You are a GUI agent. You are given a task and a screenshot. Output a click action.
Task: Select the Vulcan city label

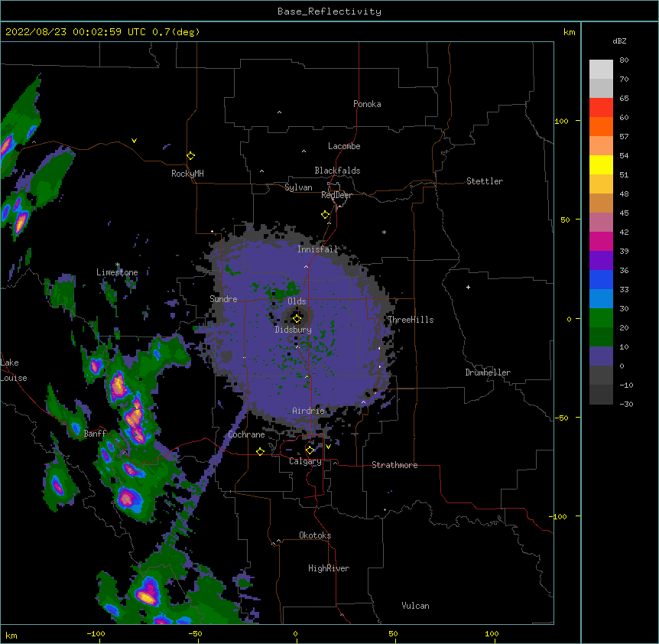(415, 606)
